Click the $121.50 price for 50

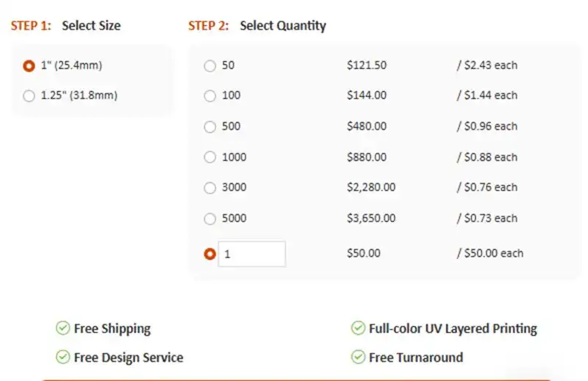click(366, 65)
